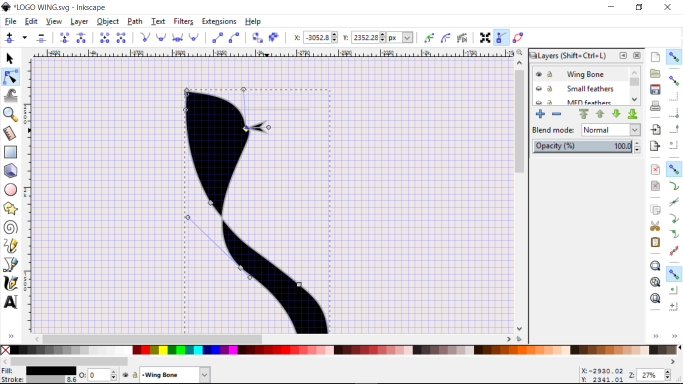The width and height of the screenshot is (683, 384).
Task: Open the Layer menu
Action: 79,21
